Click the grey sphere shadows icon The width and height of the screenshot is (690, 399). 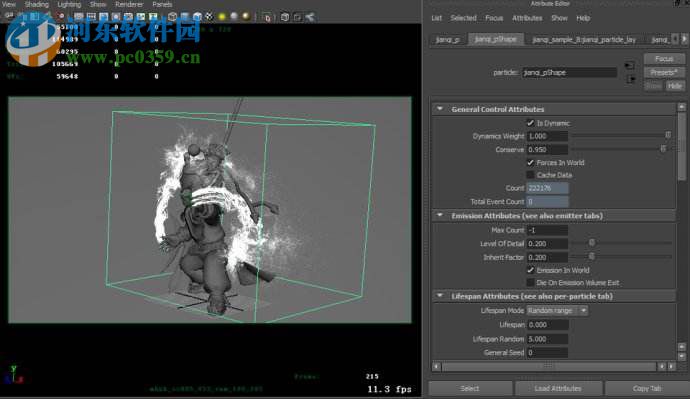pos(234,17)
